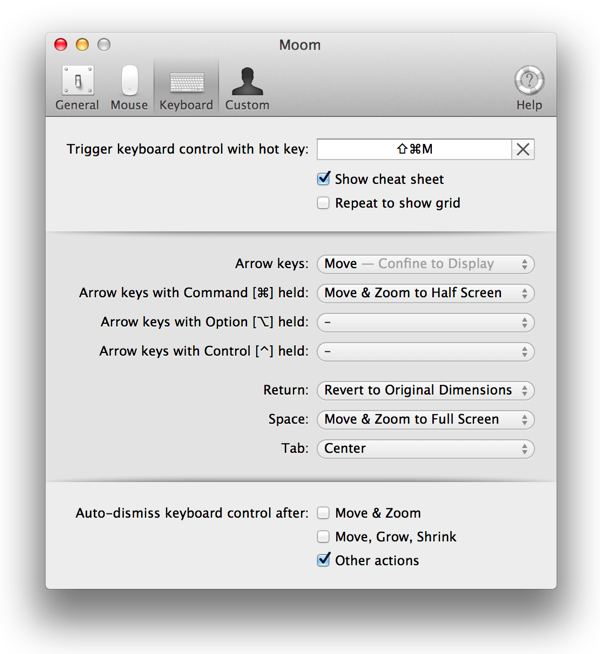600x654 pixels.
Task: Open the Arrow keys action dropdown
Action: click(426, 264)
